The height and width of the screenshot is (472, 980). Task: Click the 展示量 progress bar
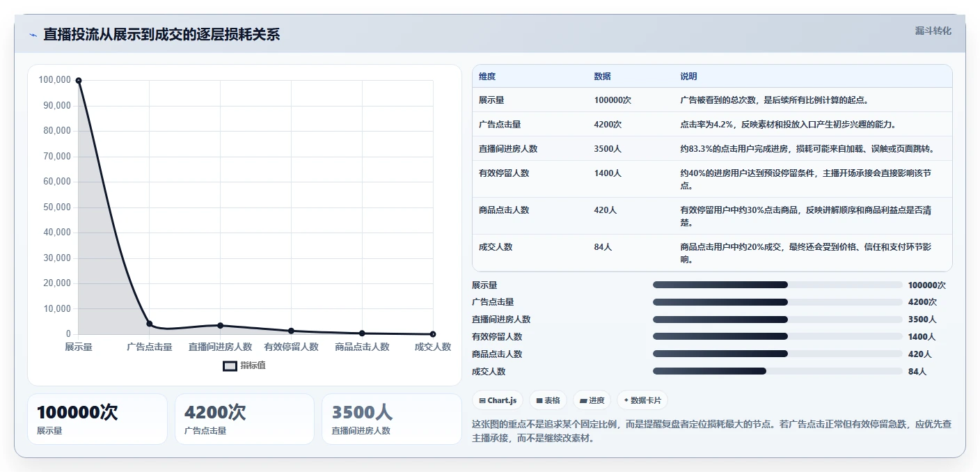(777, 285)
